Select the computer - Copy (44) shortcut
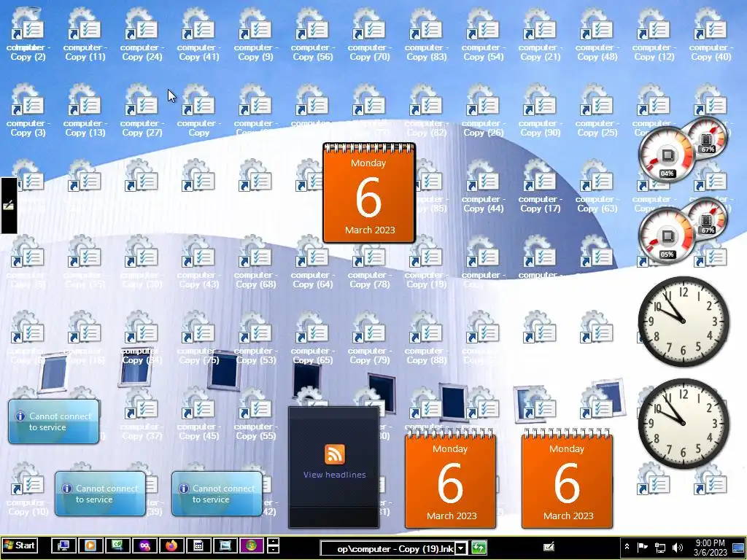 click(484, 186)
